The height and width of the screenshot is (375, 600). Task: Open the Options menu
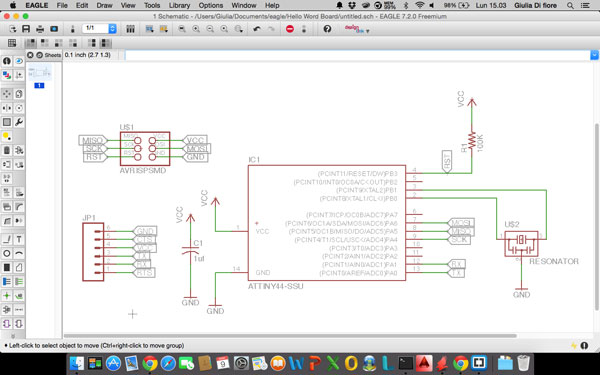tap(210, 5)
